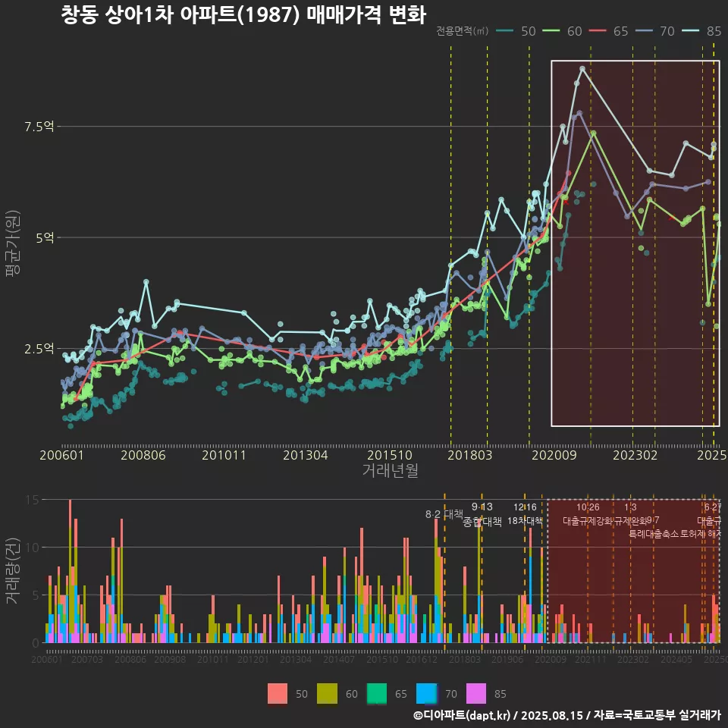
Task: Click the '0' tick on the volume chart
Action: pos(36,643)
